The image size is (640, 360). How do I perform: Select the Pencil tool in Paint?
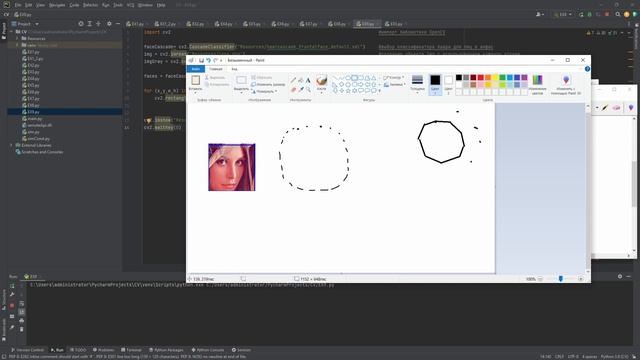click(293, 80)
